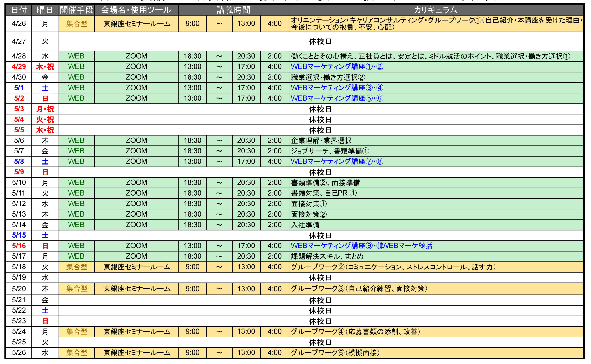Click 企業理解・業界選択 curriculum cell

(436, 140)
